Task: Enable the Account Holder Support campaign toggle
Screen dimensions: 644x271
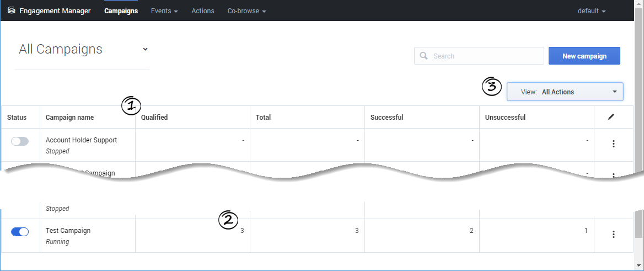Action: click(x=20, y=141)
